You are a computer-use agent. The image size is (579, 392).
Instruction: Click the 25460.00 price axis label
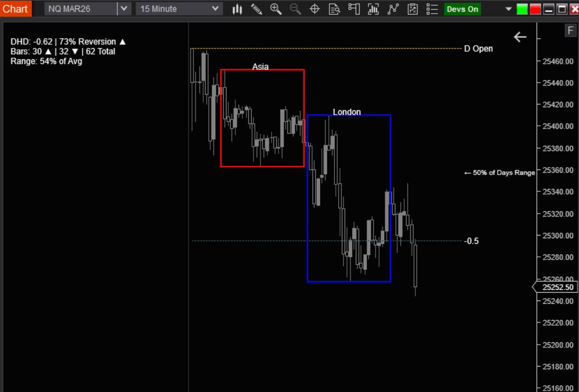coord(558,61)
